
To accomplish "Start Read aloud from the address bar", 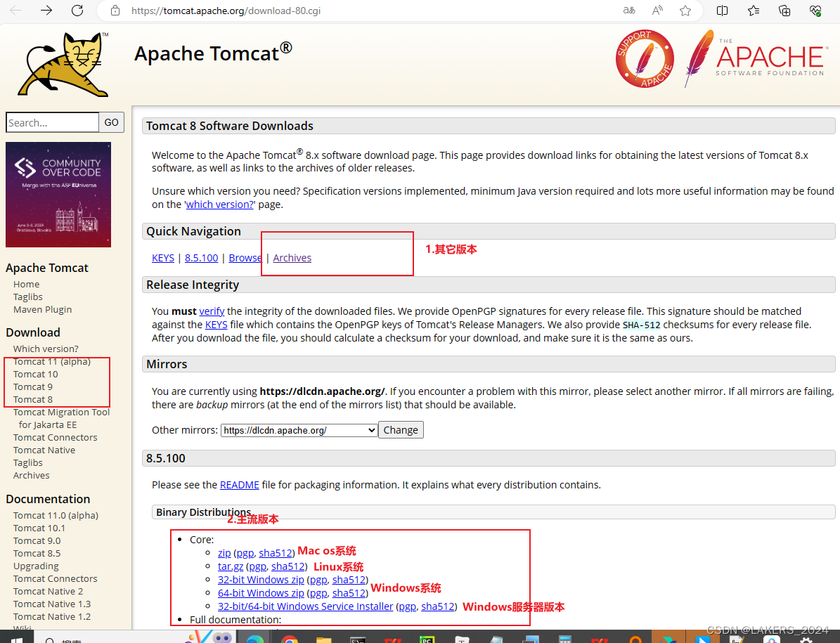I will (x=657, y=11).
